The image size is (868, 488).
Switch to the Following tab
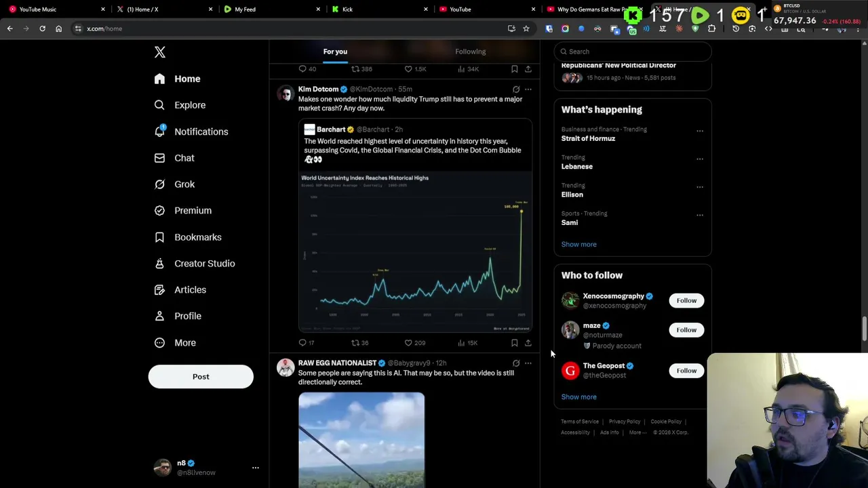click(x=470, y=52)
